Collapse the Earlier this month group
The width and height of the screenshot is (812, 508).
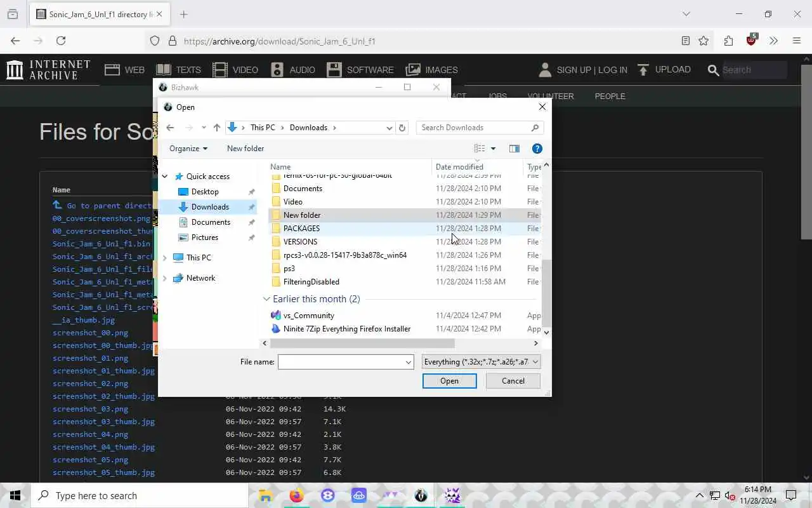tap(266, 299)
